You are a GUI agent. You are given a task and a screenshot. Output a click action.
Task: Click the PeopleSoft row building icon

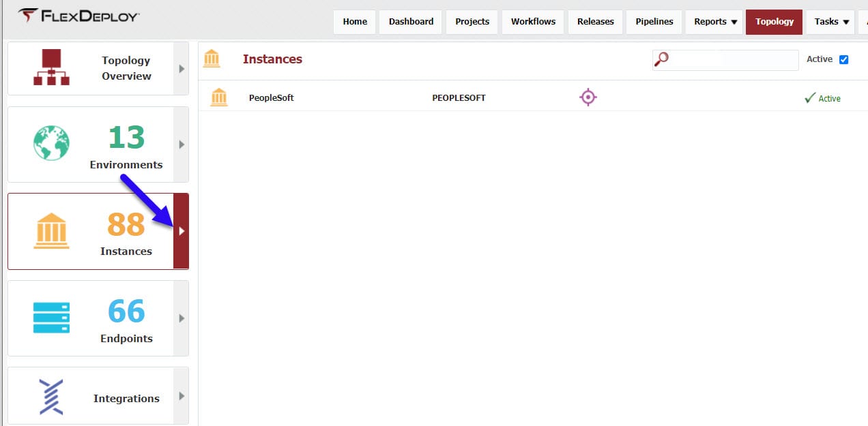tap(219, 97)
